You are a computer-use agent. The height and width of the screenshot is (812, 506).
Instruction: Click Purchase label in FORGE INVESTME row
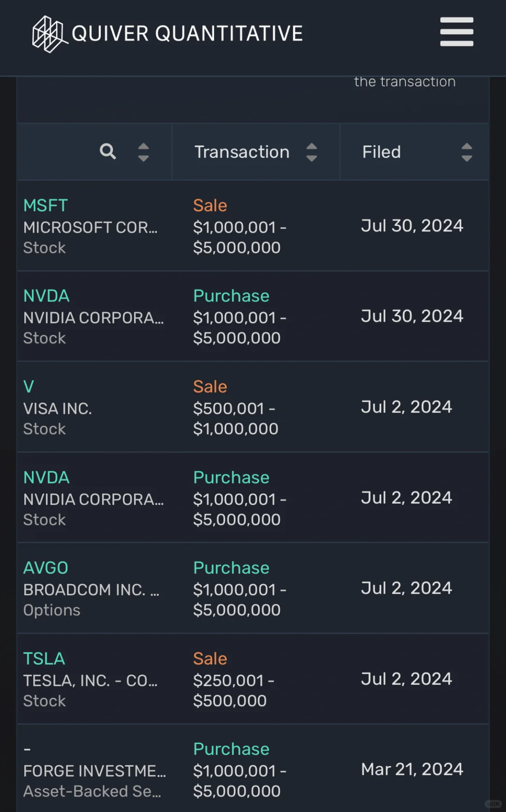pyautogui.click(x=231, y=749)
